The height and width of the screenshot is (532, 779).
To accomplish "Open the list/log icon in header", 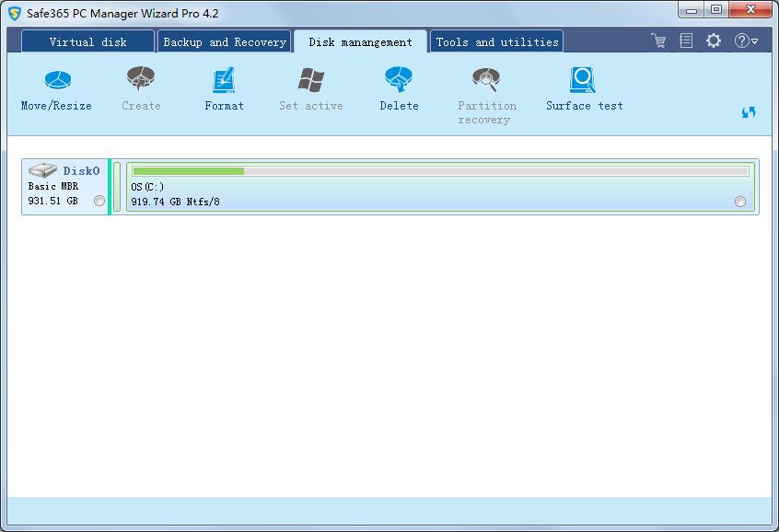I will point(686,40).
